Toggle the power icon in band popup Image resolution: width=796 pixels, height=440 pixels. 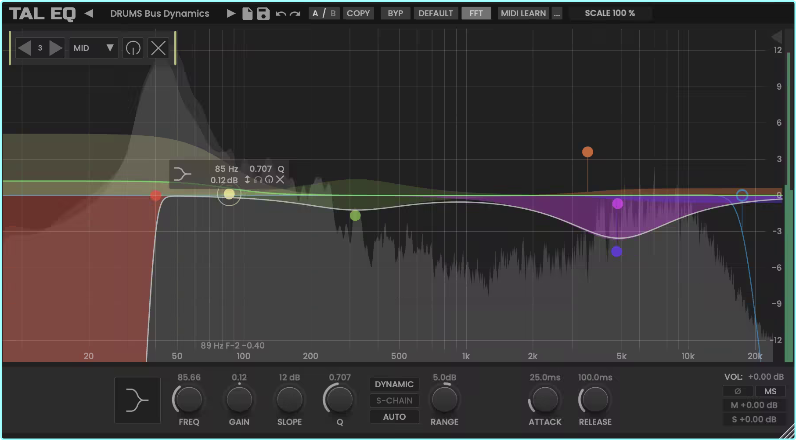(269, 180)
